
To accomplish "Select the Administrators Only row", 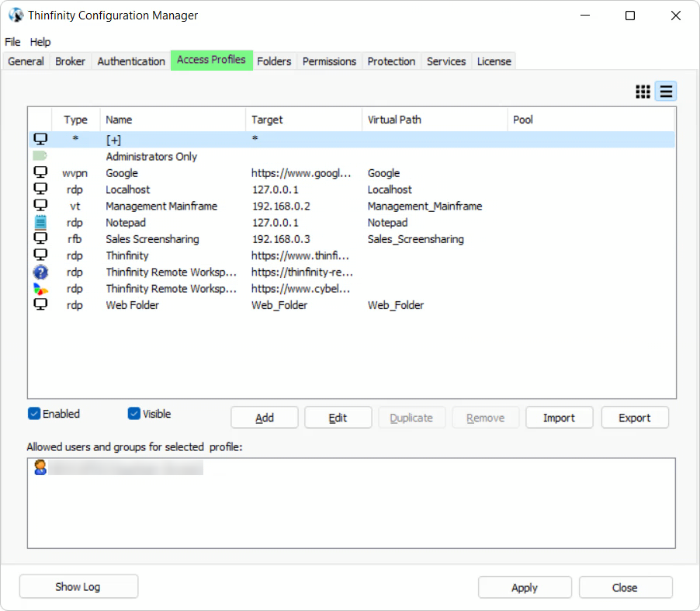I will coord(352,156).
